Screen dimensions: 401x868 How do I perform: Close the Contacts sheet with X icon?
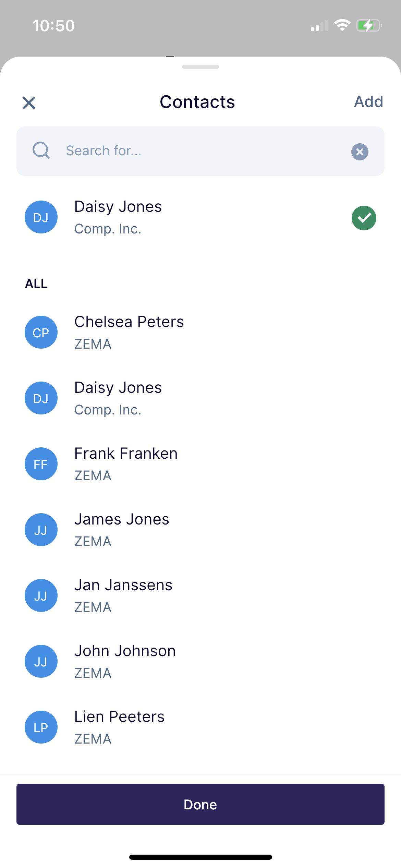29,103
